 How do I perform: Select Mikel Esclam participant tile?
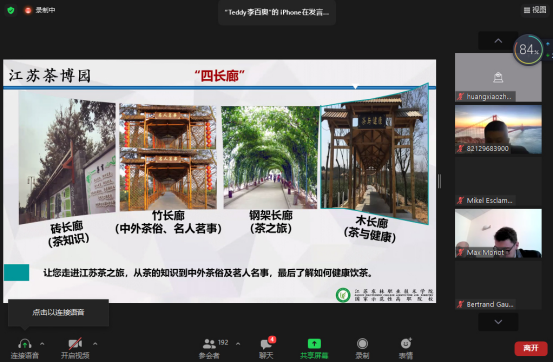(498, 181)
